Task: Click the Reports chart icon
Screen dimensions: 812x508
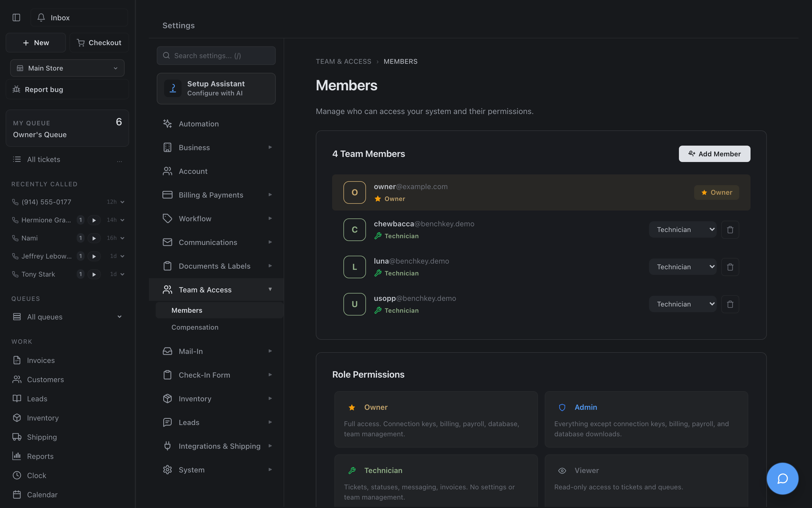Action: (17, 456)
